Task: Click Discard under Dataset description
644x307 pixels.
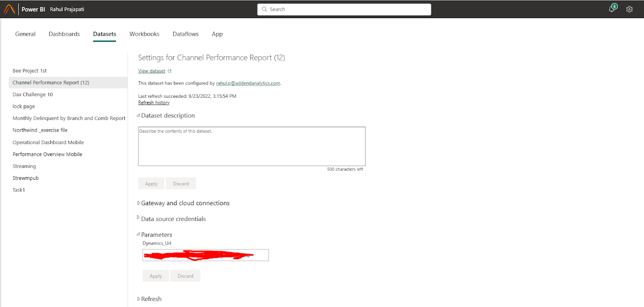Action: [181, 183]
